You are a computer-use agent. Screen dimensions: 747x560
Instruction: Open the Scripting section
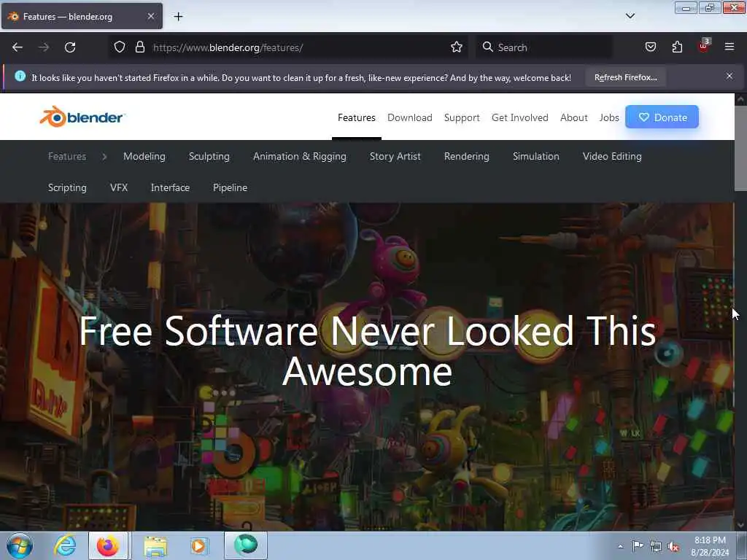pos(67,187)
